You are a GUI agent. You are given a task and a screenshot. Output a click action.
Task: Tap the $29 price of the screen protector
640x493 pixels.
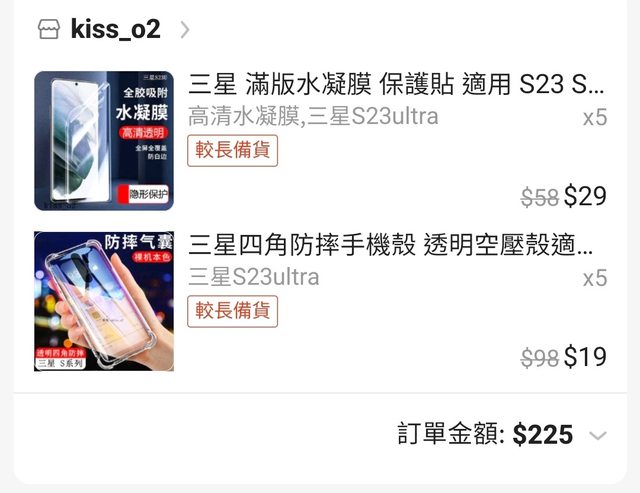coord(585,196)
